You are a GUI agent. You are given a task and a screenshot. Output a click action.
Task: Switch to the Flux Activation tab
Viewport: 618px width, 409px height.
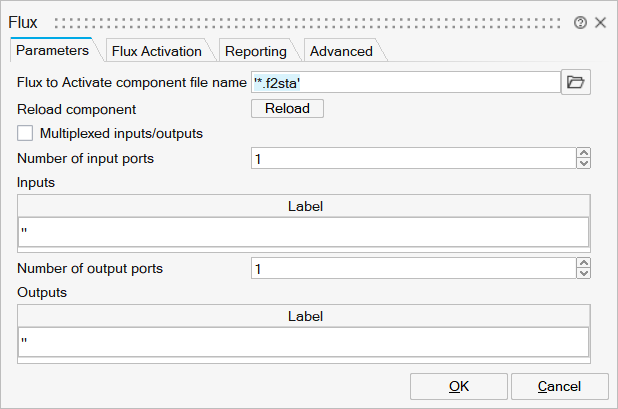[156, 51]
